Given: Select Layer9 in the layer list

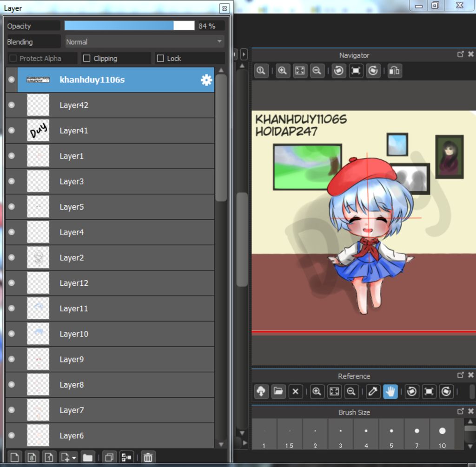Looking at the screenshot, I should [x=110, y=359].
